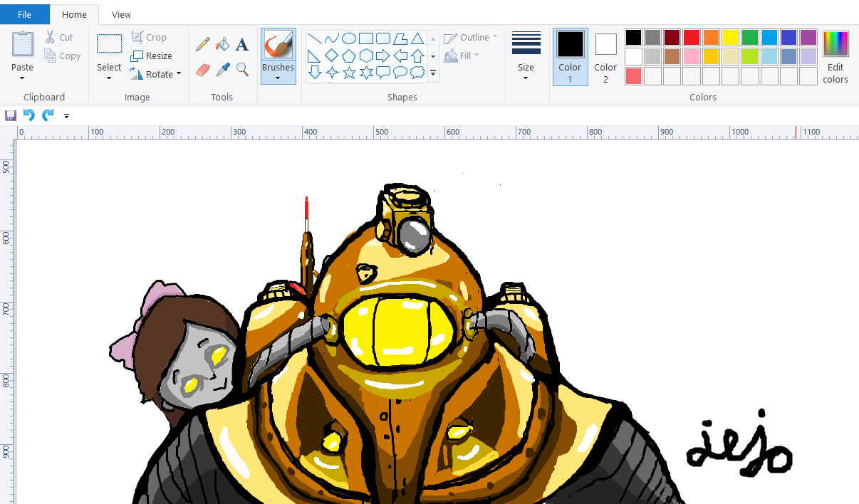Choose the Four-point star shape
The image size is (859, 504).
332,72
